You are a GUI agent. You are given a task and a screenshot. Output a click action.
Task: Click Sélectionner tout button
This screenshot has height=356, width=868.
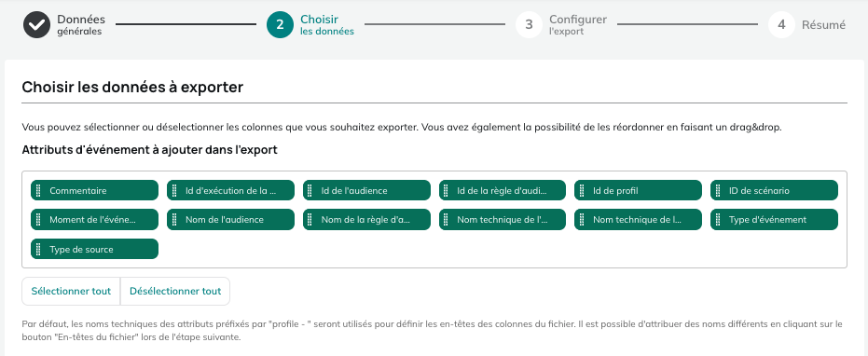click(71, 291)
